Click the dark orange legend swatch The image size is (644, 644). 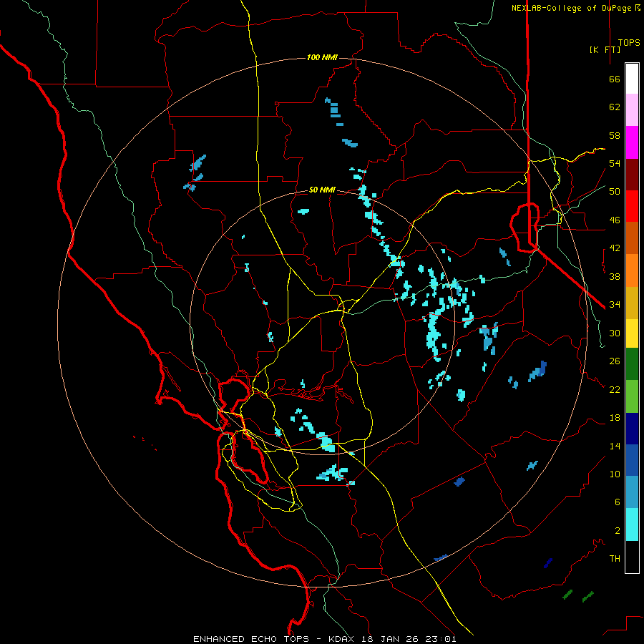click(x=632, y=238)
